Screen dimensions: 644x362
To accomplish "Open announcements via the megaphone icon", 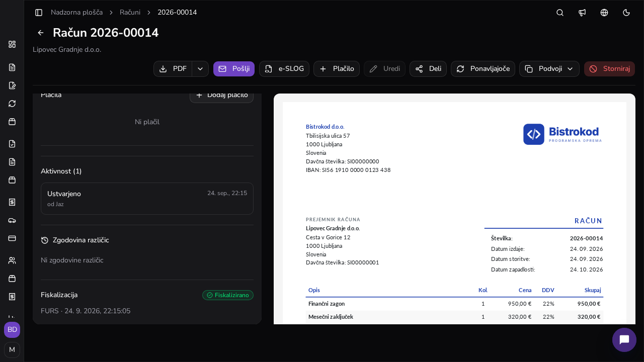I will 582,13.
